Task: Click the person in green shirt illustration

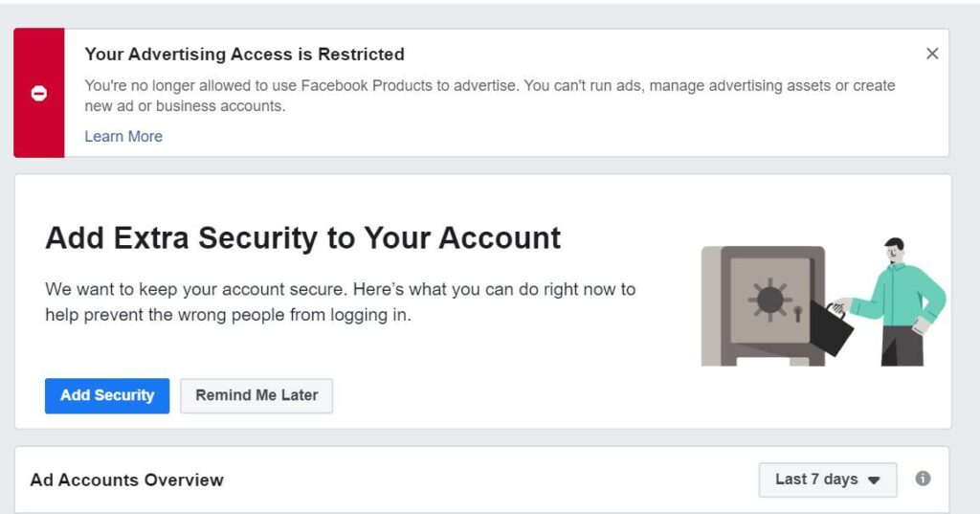Action: coord(901,300)
